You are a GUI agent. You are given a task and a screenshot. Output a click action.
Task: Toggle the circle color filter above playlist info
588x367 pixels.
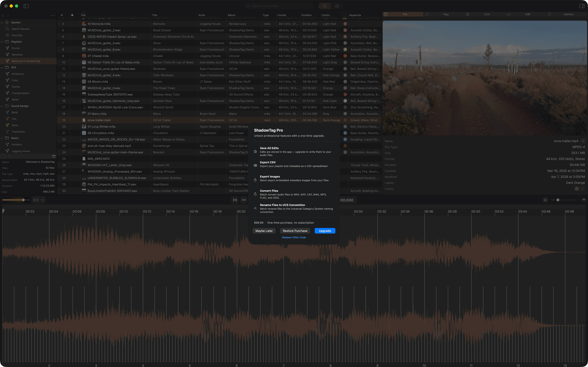pos(3,156)
